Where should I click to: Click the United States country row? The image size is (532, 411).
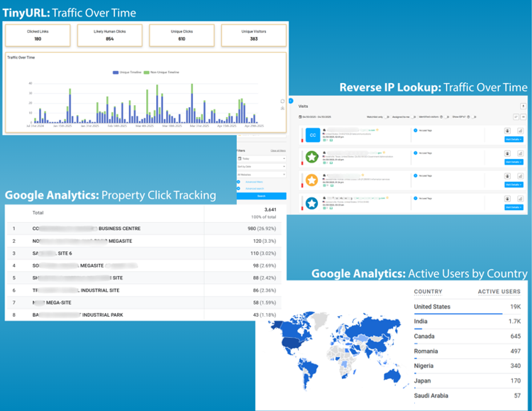[x=467, y=307]
